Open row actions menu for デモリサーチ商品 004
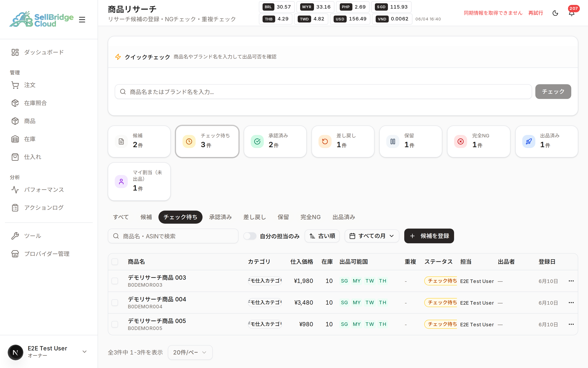This screenshot has height=368, width=588. 571,303
